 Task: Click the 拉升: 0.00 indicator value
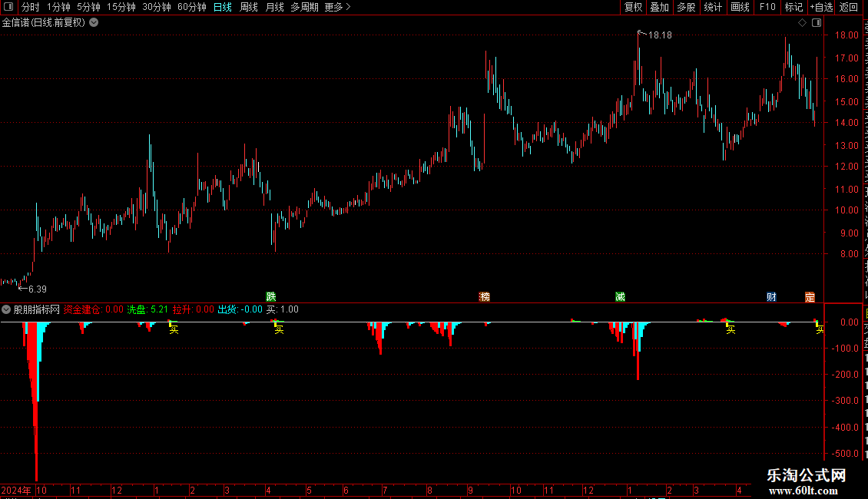[194, 310]
